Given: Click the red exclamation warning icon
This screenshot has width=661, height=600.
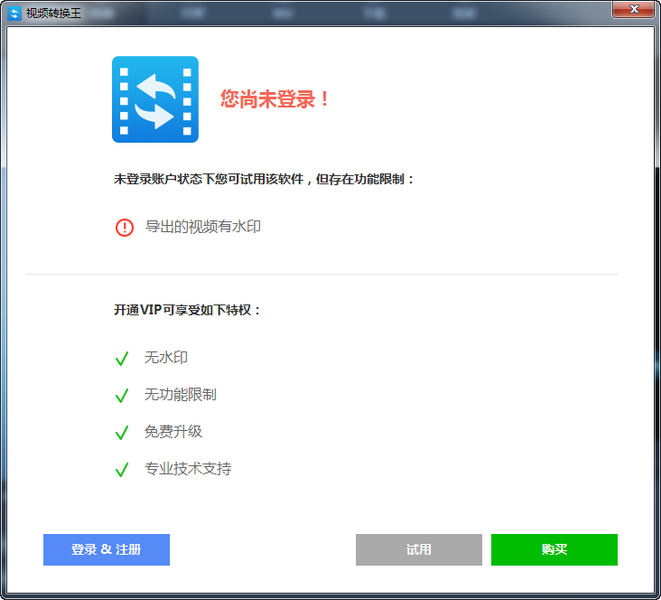Looking at the screenshot, I should coord(124,228).
